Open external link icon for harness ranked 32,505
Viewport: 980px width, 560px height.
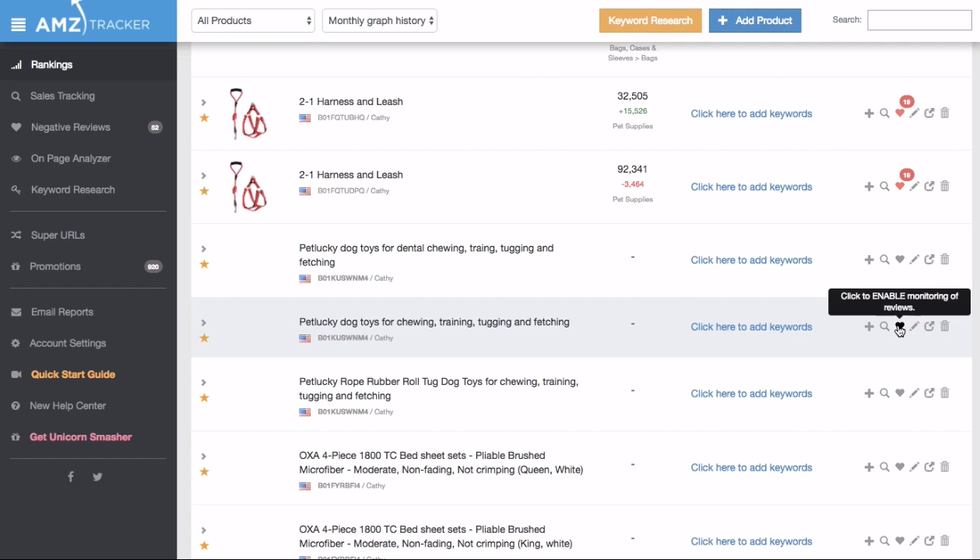(x=929, y=114)
